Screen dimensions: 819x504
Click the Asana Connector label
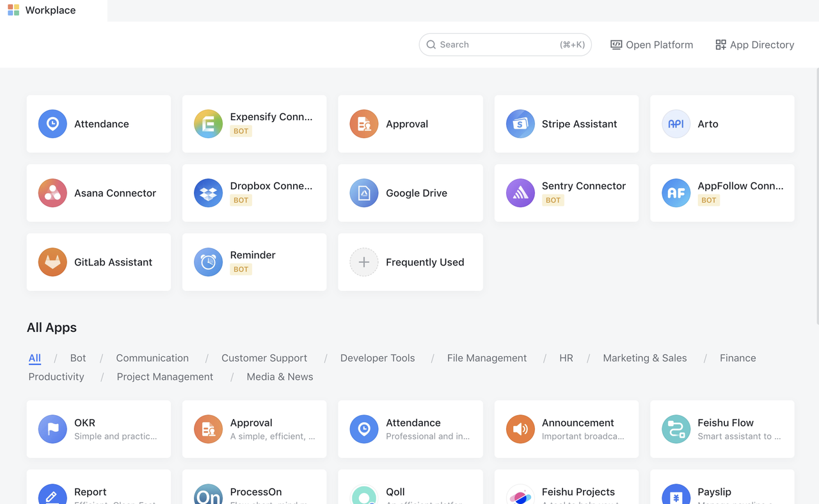(x=115, y=193)
